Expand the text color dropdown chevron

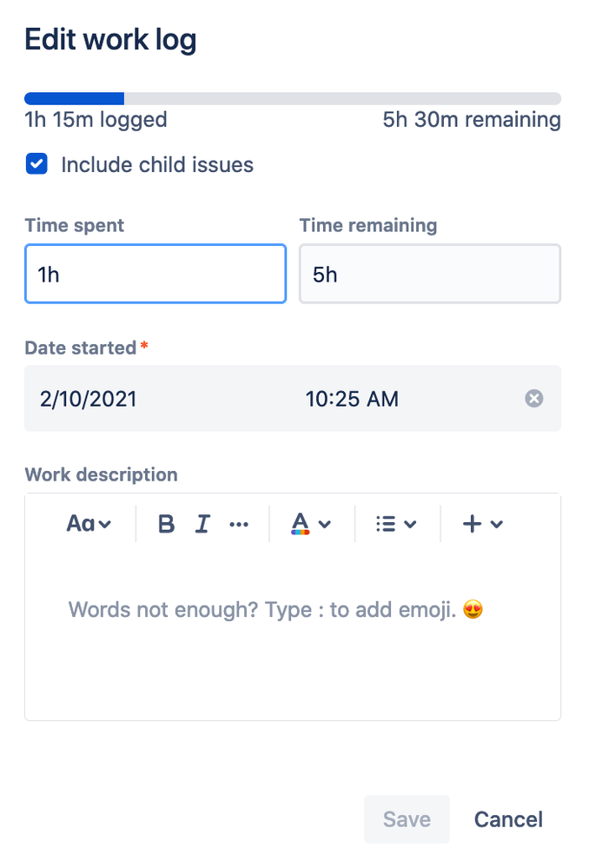325,524
